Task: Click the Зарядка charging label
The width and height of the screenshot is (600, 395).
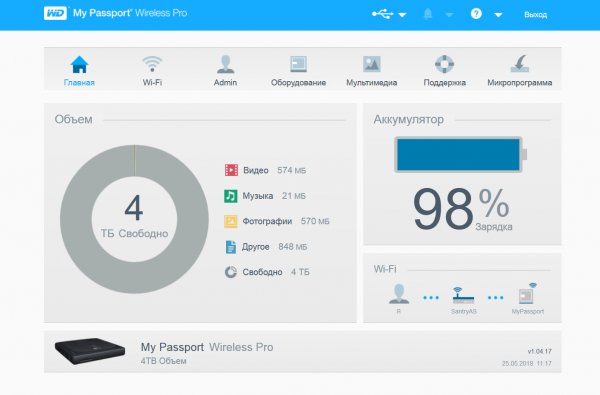Action: tap(494, 227)
